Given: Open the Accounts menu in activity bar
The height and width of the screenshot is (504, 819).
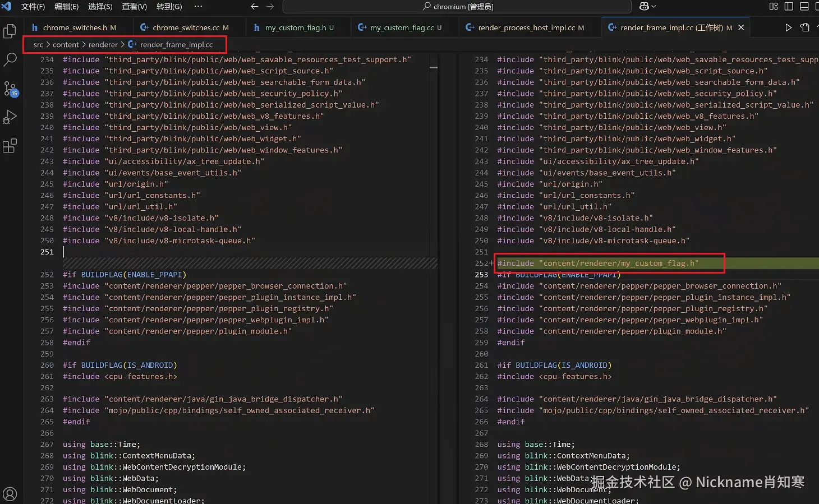Looking at the screenshot, I should click(10, 494).
